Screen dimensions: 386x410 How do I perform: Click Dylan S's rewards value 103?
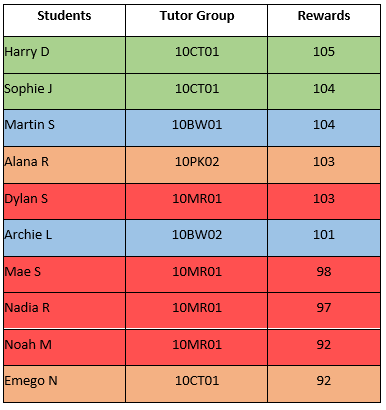(324, 201)
